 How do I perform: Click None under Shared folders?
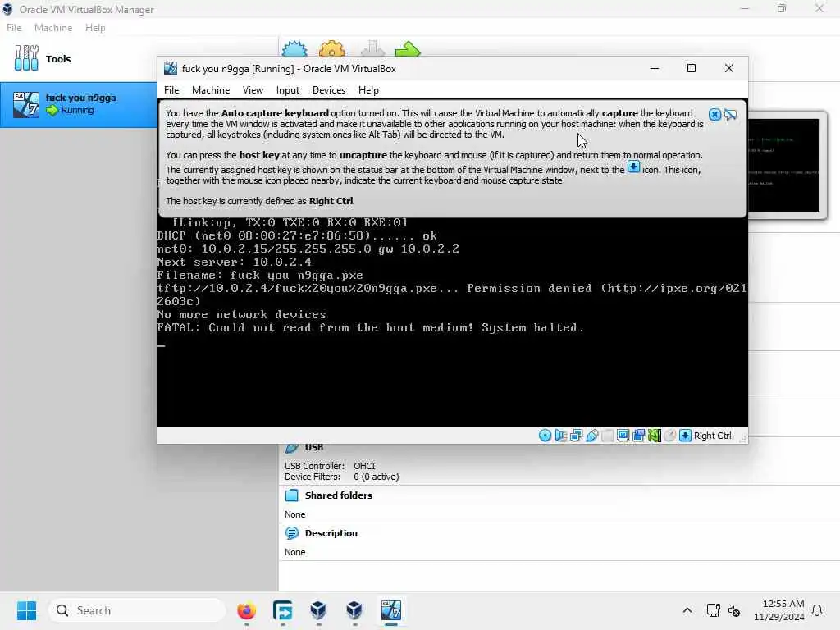(294, 514)
